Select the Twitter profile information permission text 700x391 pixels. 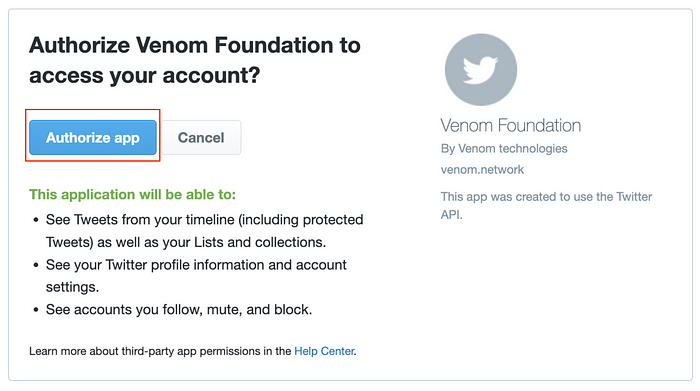pyautogui.click(x=196, y=276)
